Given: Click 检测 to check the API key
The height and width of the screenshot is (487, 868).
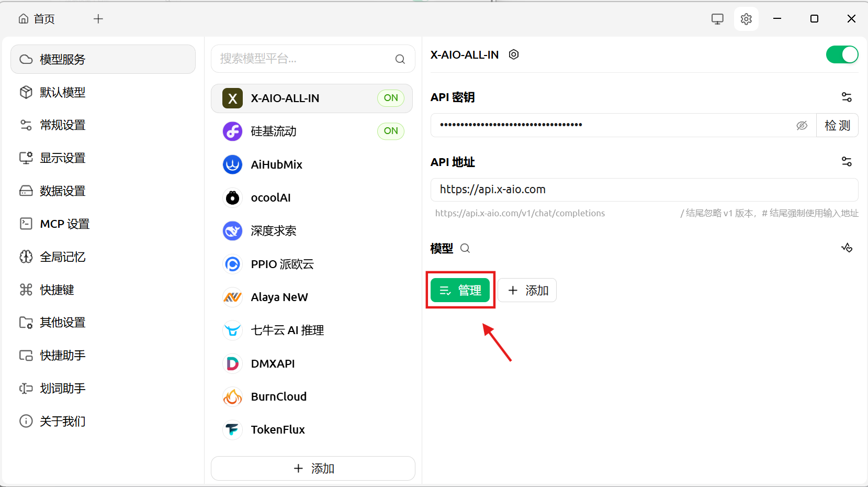Looking at the screenshot, I should (x=837, y=126).
